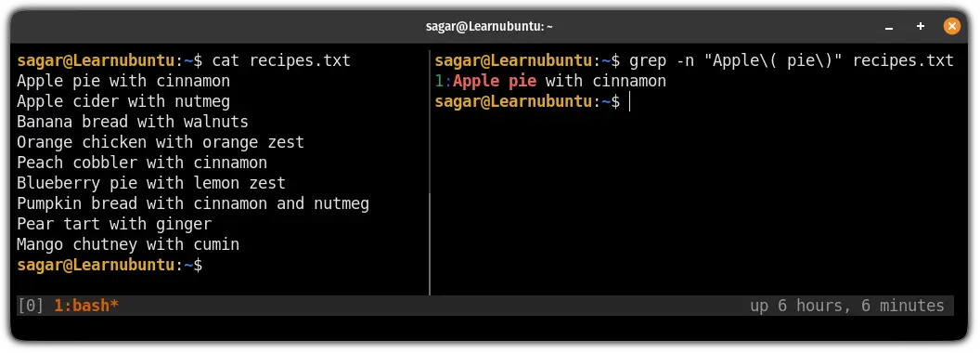Click the Orange chicken with orange zest line
Screen dimensions: 980x353
161,142
